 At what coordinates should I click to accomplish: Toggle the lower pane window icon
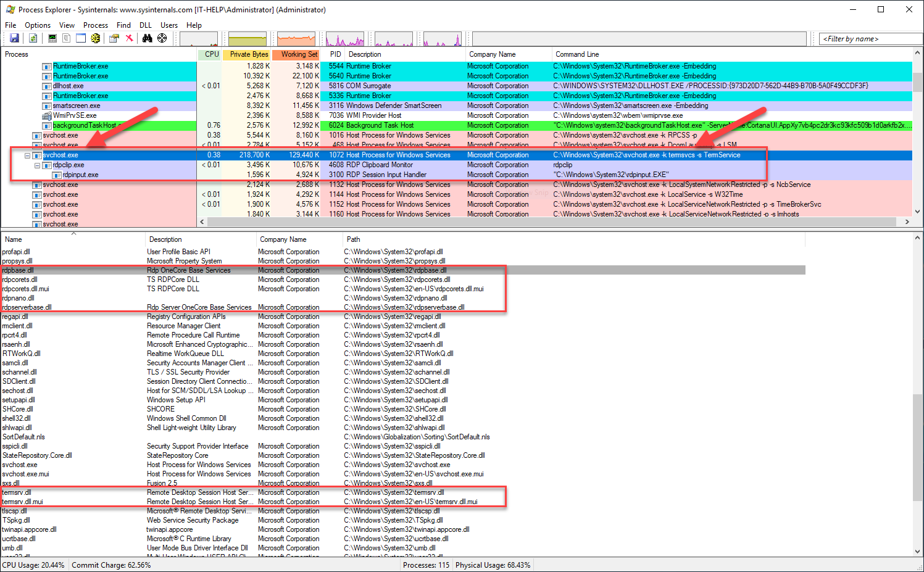coord(81,38)
